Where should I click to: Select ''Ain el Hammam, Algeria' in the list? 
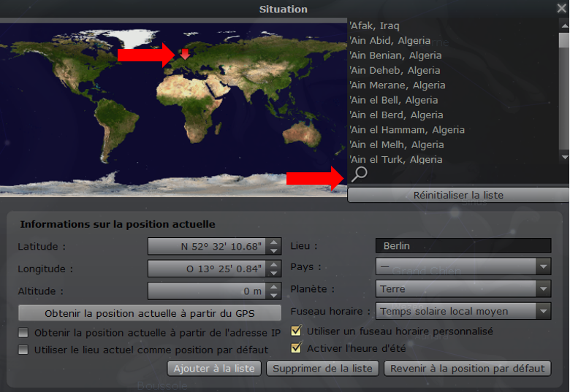coord(407,130)
